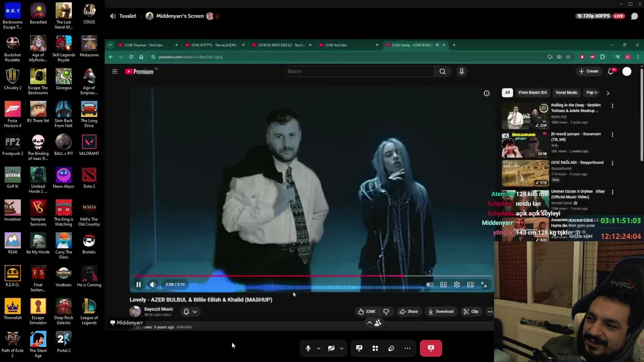Turn on the camera in the call controls
The width and height of the screenshot is (644, 362).
pos(331,348)
